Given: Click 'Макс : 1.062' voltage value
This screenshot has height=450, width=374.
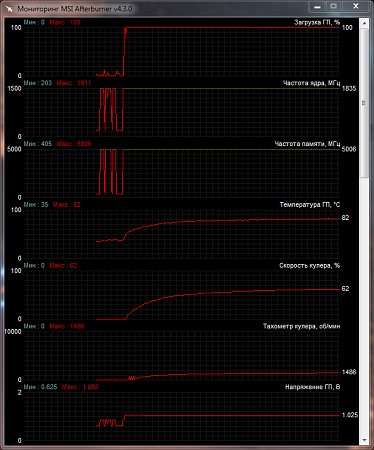Looking at the screenshot, I should click(80, 387).
